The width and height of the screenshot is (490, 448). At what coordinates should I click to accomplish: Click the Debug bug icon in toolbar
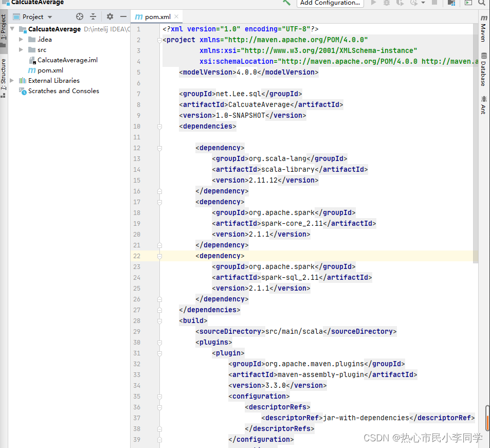(x=387, y=3)
